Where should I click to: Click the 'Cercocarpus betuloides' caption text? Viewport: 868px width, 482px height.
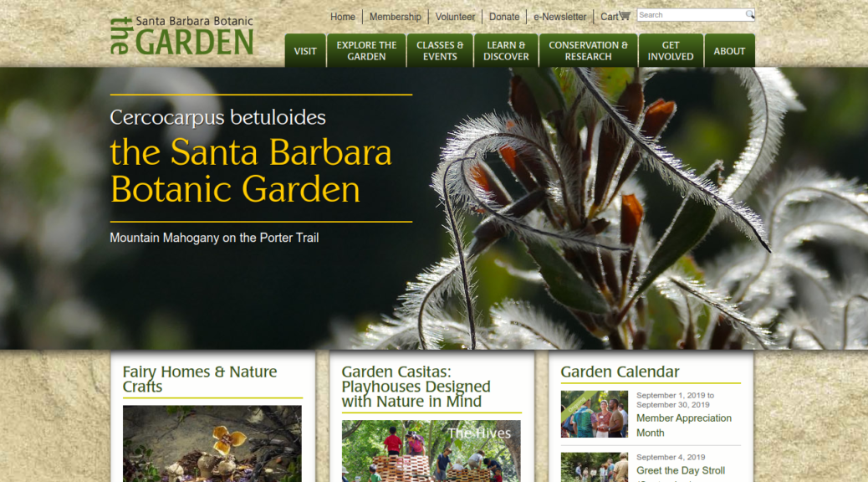click(x=217, y=117)
